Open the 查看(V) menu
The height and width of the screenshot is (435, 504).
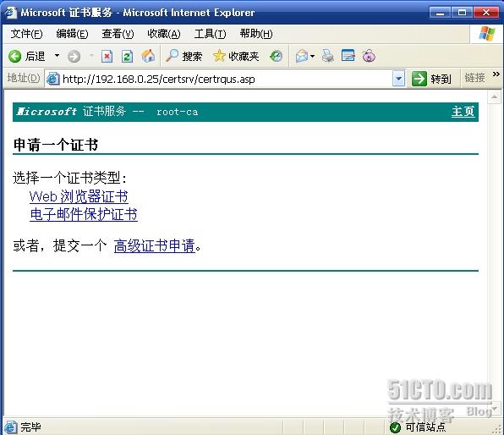(x=118, y=34)
